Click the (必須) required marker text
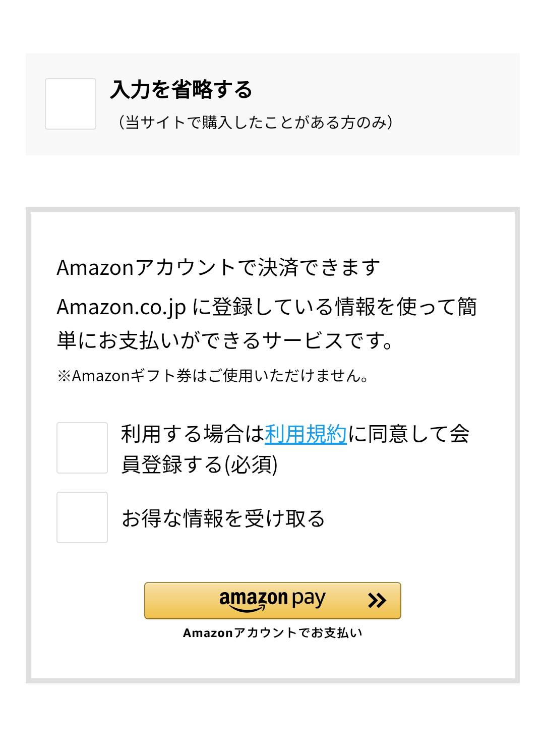This screenshot has height=756, width=544. point(251,464)
